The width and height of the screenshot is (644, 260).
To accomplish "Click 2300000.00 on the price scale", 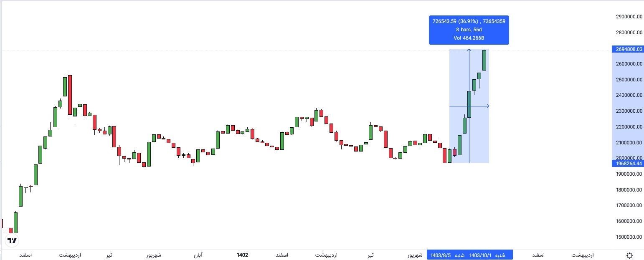I will (x=629, y=111).
